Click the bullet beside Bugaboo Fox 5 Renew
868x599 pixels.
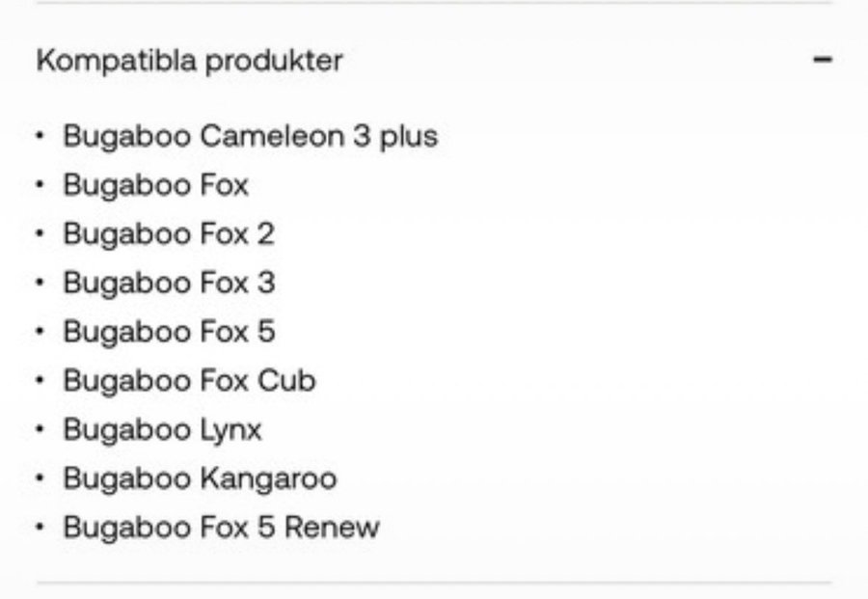40,528
